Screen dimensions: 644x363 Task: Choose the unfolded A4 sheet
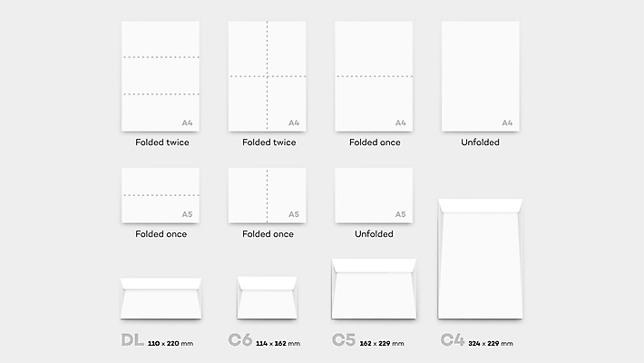480,76
